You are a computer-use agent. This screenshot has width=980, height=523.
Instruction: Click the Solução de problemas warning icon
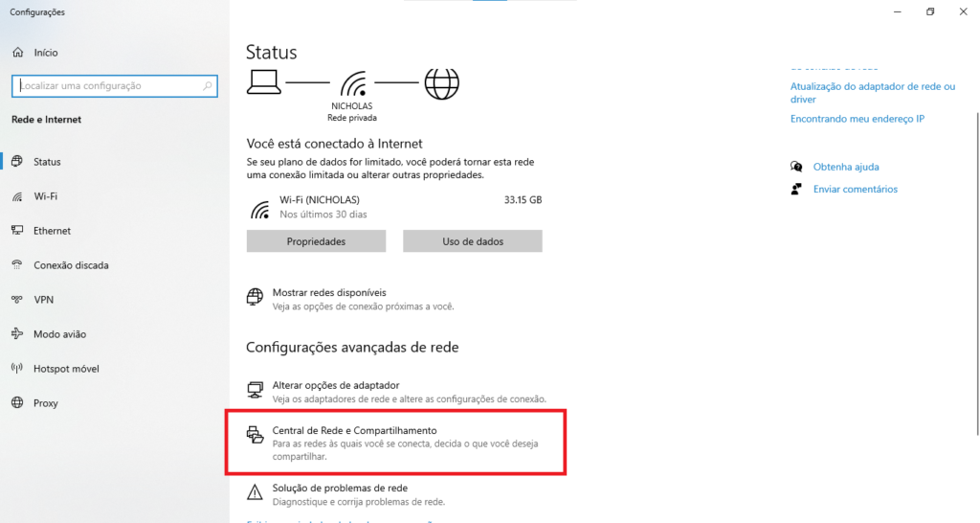255,493
